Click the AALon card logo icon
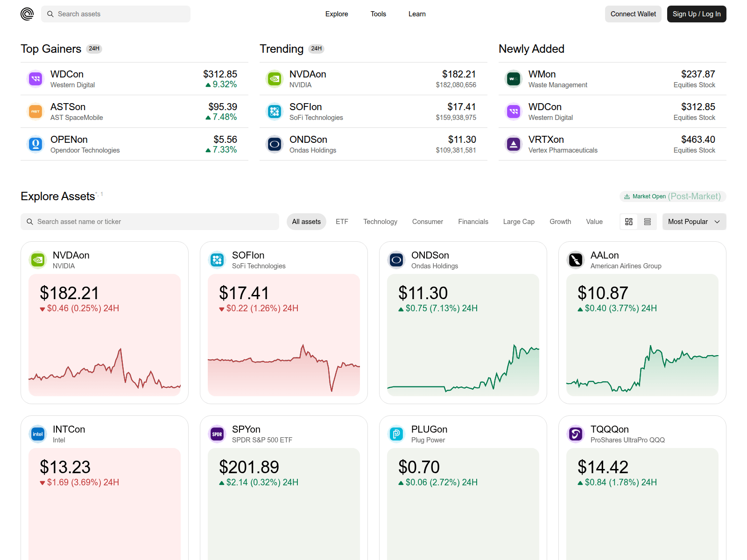 coord(576,260)
